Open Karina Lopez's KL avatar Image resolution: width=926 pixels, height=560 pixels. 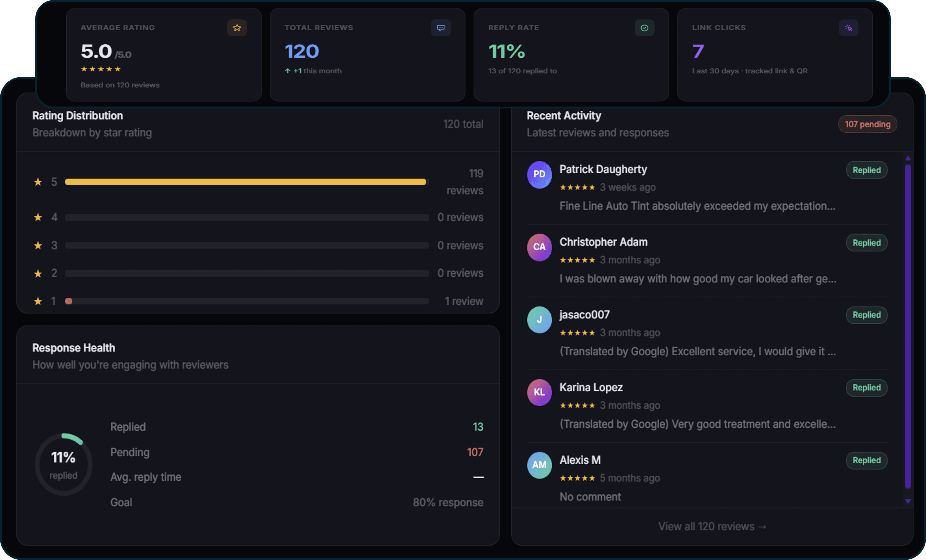539,392
